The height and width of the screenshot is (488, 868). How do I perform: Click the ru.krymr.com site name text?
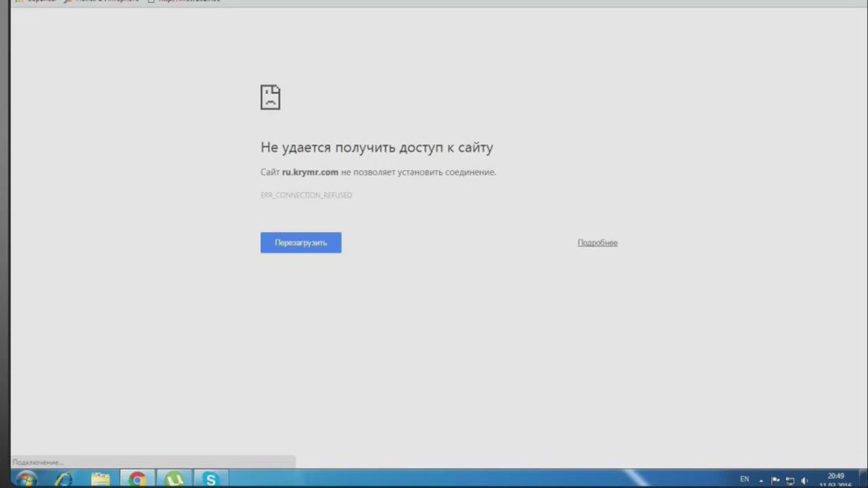310,172
